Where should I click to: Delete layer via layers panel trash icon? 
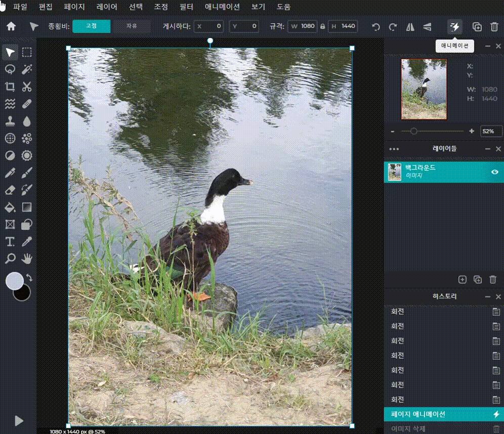(x=493, y=280)
